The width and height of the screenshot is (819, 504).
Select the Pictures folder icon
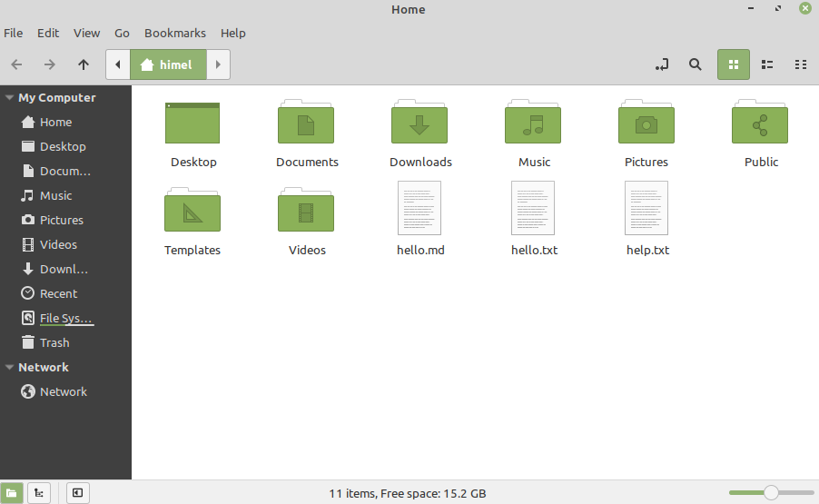(646, 122)
